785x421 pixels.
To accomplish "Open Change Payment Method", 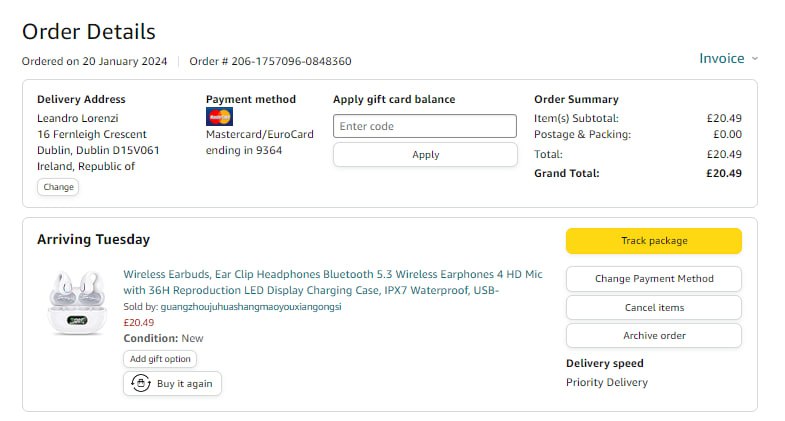I will (x=653, y=278).
